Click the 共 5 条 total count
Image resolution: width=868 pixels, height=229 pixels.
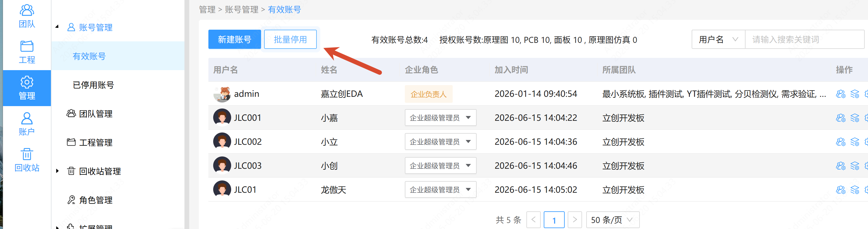click(508, 220)
